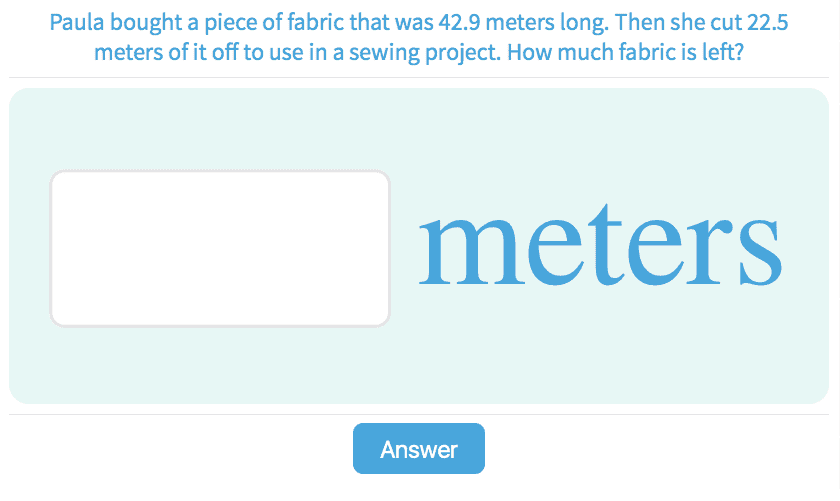Click the word "bought" in the question

pyautogui.click(x=140, y=22)
